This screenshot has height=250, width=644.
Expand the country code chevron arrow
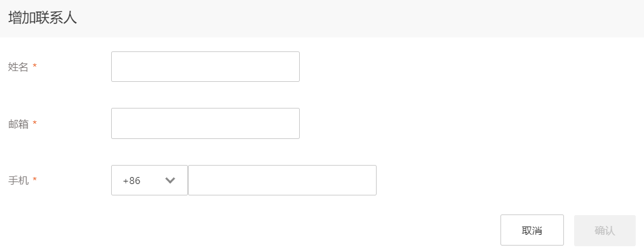tap(170, 180)
